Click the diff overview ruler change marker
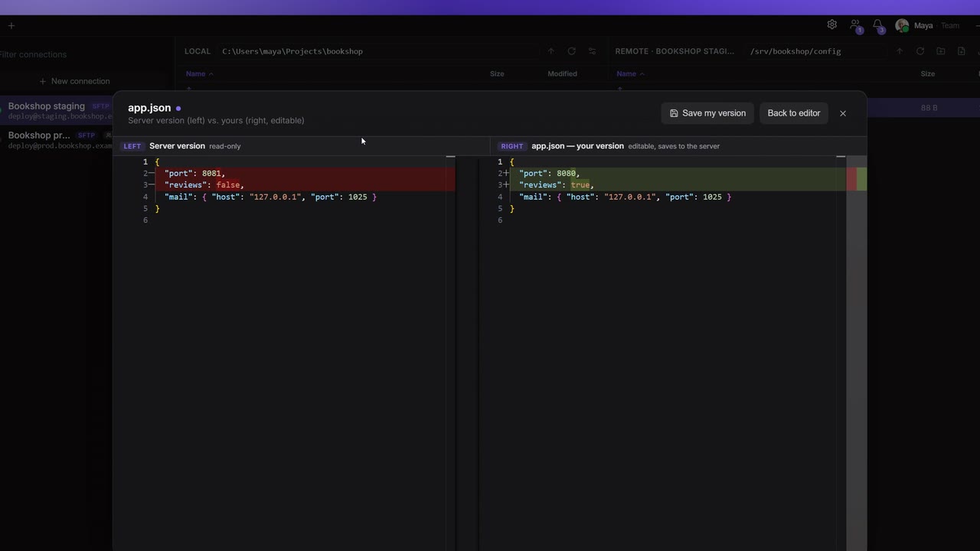 [x=857, y=179]
